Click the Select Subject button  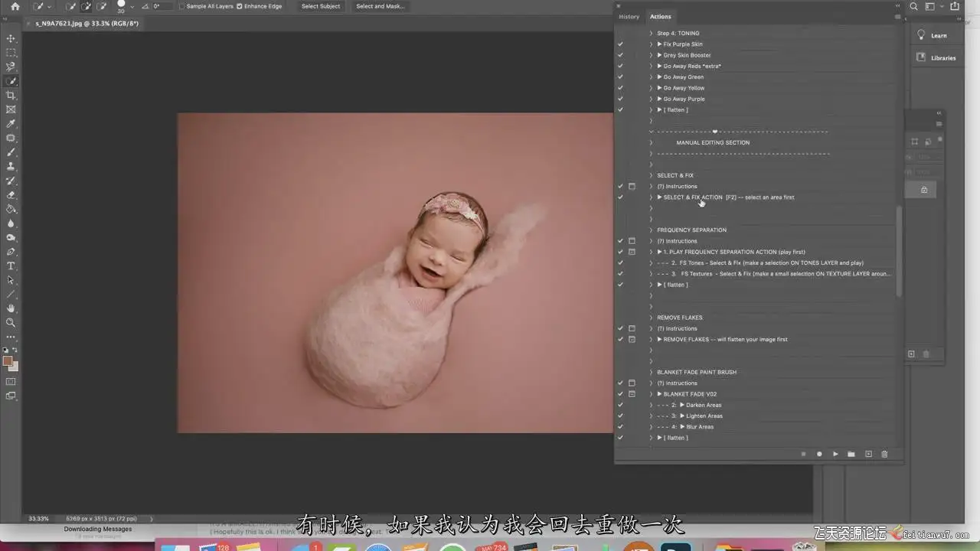tap(321, 6)
